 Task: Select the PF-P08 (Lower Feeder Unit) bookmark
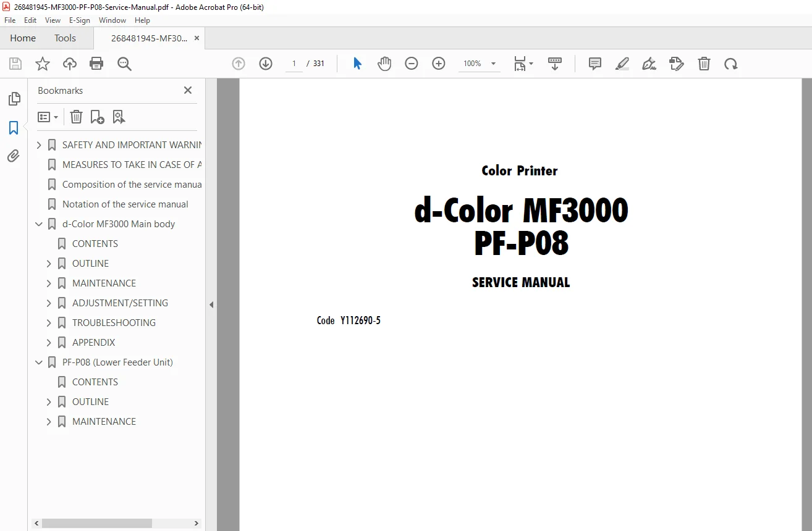coord(117,362)
